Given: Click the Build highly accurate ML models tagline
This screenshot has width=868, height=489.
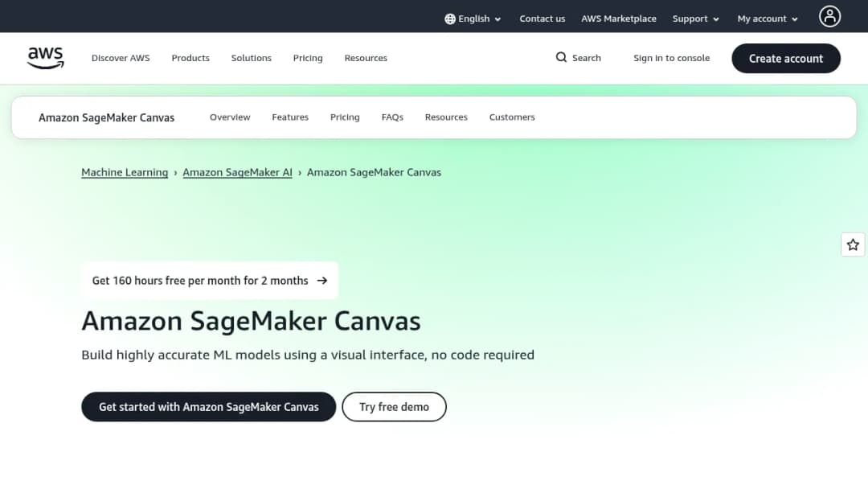Looking at the screenshot, I should pyautogui.click(x=308, y=355).
